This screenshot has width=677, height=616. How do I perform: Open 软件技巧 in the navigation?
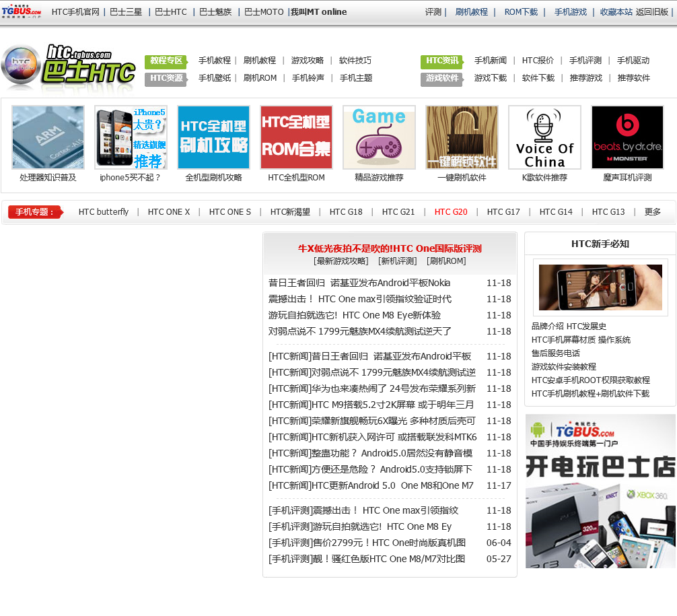(355, 61)
